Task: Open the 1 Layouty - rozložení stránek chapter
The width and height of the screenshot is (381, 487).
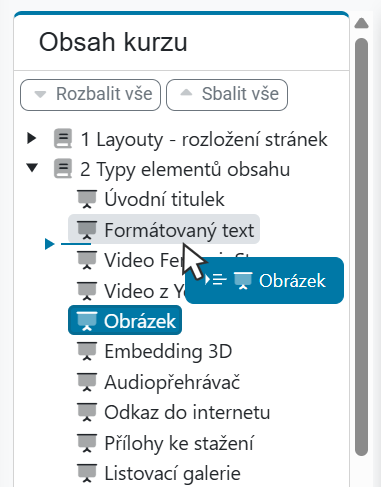Action: [204, 139]
